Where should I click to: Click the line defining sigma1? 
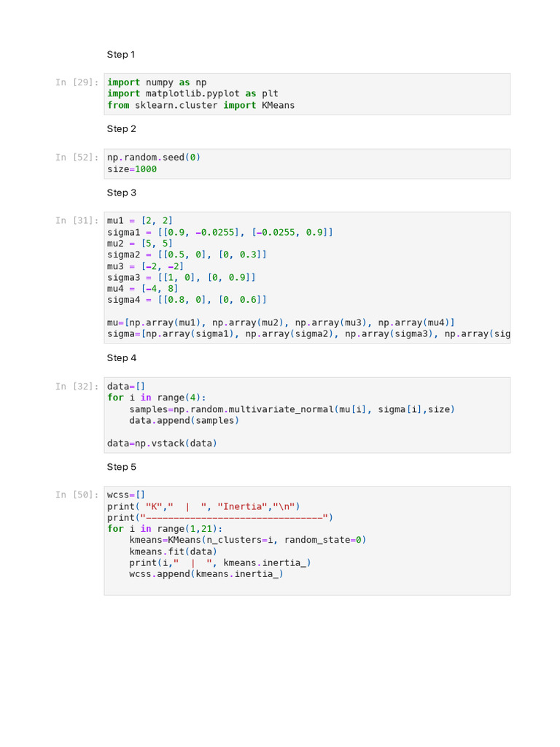[x=220, y=233]
